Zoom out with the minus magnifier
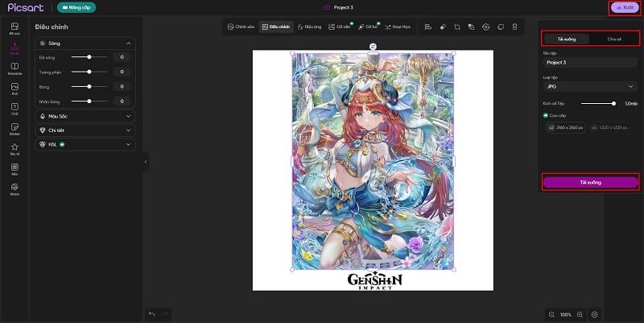This screenshot has width=644, height=323. point(551,315)
